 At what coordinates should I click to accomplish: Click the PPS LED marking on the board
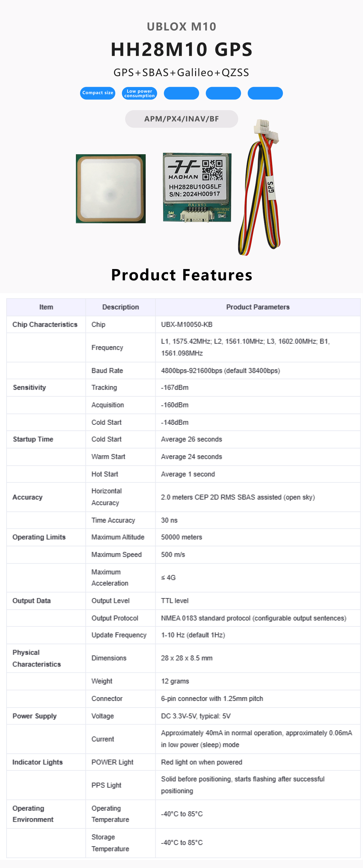point(171,214)
